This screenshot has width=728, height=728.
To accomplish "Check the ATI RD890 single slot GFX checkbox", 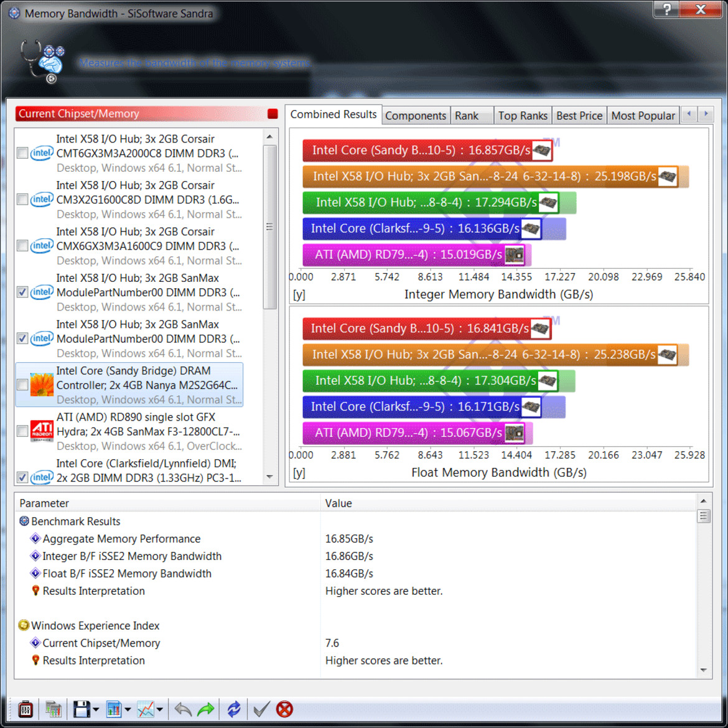I will pos(22,431).
